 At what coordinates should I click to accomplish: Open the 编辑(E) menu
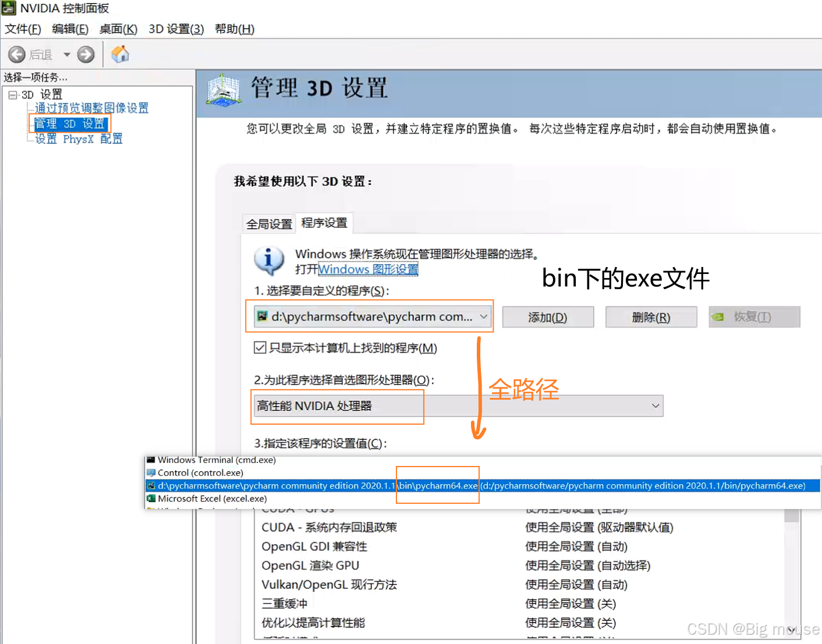(70, 29)
